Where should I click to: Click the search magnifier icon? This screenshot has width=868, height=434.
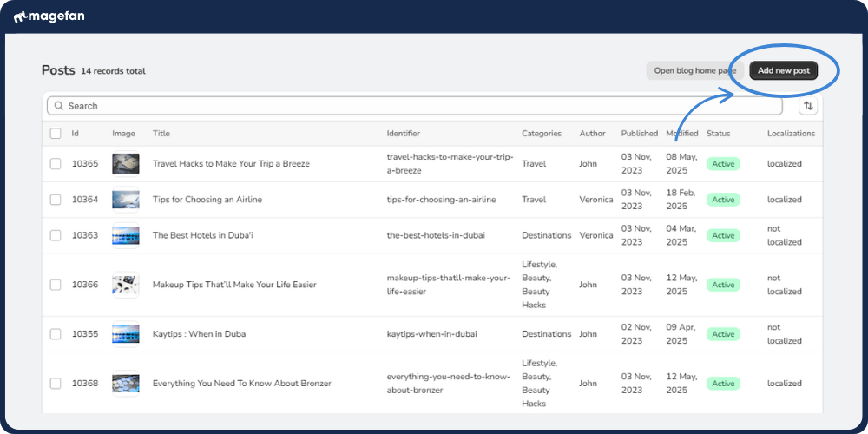59,106
